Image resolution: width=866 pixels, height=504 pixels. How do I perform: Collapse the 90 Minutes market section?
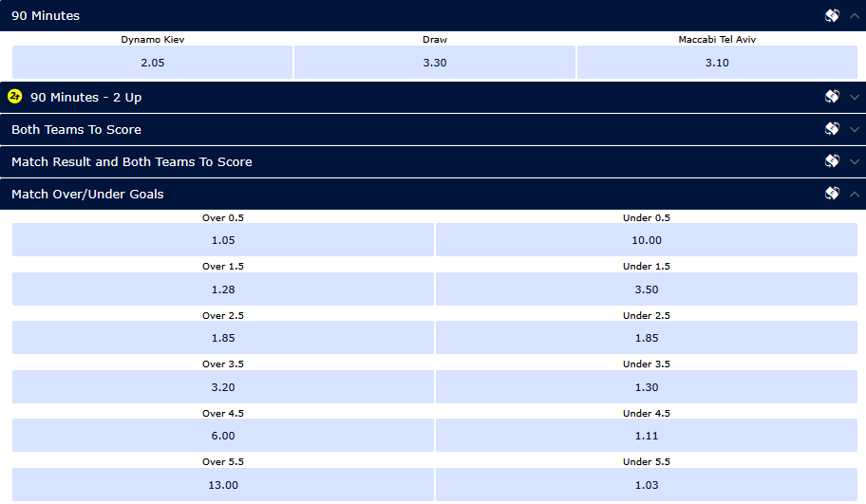pyautogui.click(x=855, y=15)
